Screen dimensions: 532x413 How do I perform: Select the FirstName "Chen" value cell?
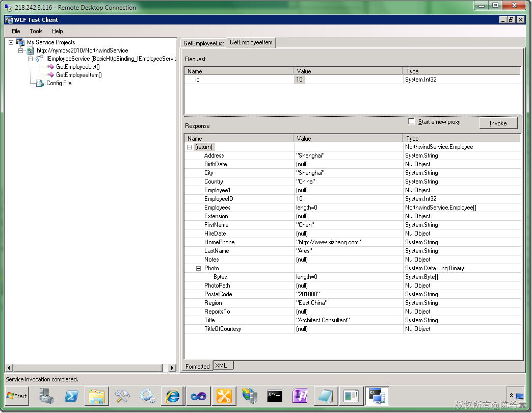(349, 225)
